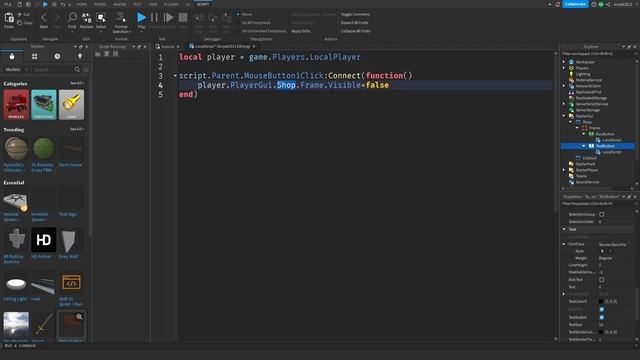The width and height of the screenshot is (640, 360).
Task: Click the Collaborate button
Action: pos(576,4)
